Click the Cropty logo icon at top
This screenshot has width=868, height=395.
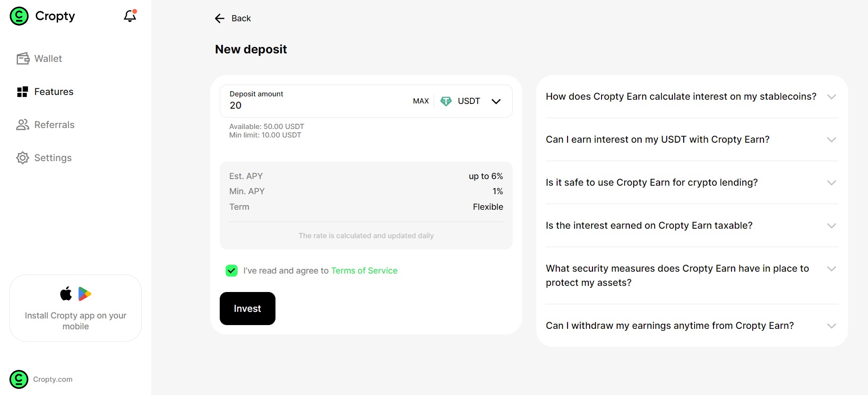tap(19, 16)
